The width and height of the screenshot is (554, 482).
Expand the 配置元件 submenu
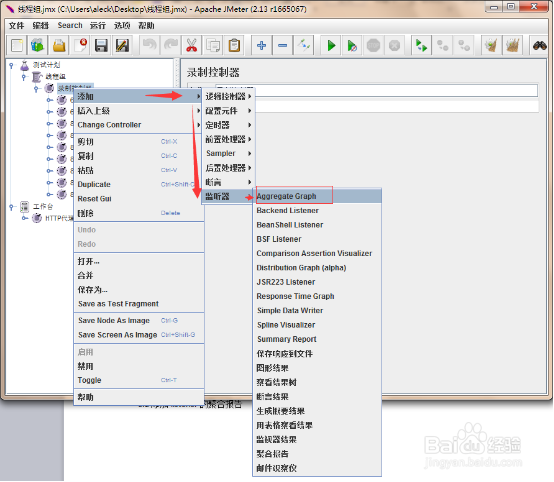point(228,111)
